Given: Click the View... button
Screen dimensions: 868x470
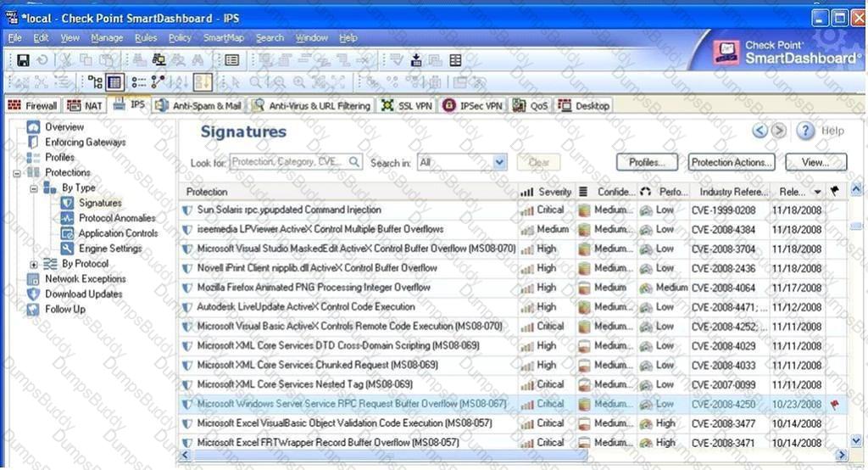Looking at the screenshot, I should (815, 162).
